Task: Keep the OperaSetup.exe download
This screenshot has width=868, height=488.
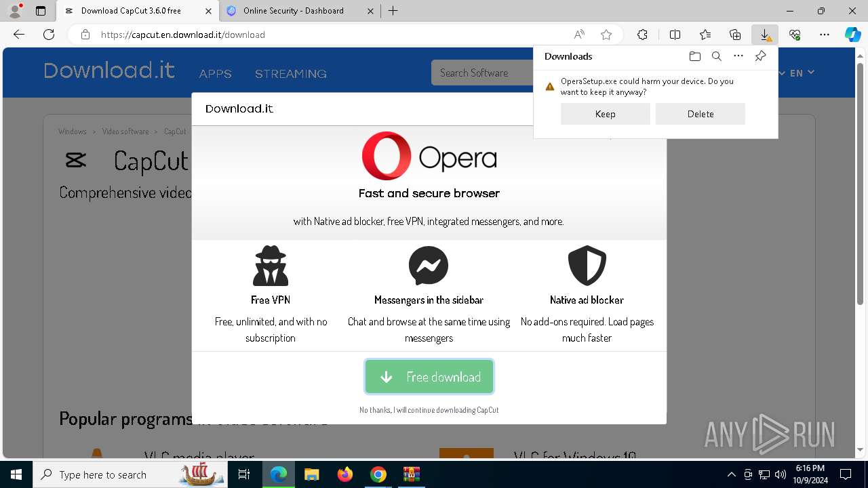Action: point(605,114)
